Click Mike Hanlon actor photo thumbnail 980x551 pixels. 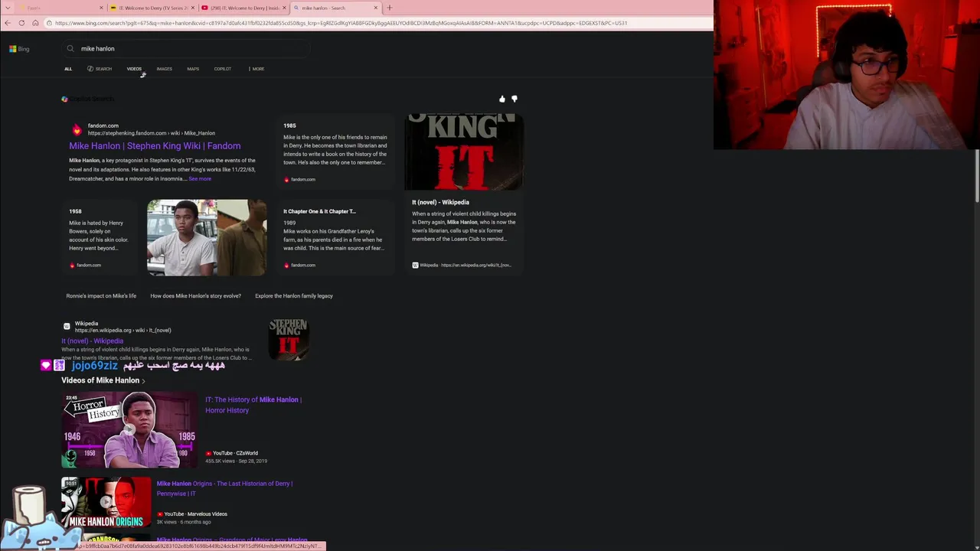click(x=207, y=237)
